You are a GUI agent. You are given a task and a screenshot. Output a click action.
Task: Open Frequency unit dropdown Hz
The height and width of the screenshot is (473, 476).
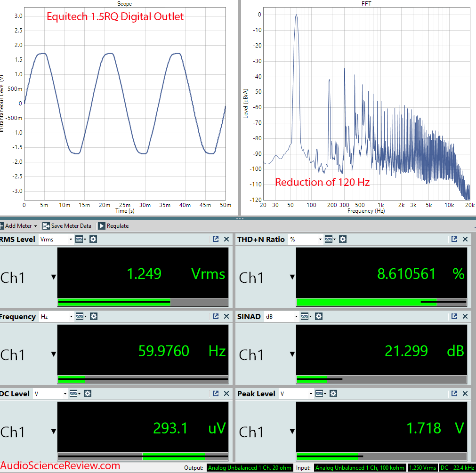(56, 317)
